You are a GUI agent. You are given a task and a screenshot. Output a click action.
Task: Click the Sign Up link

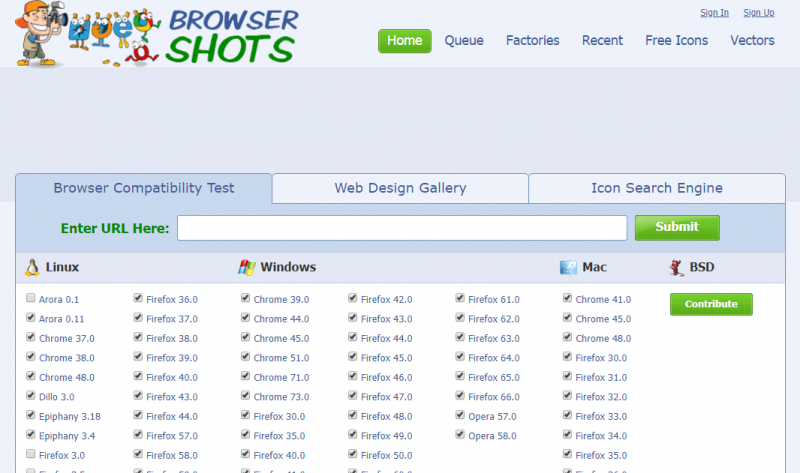pyautogui.click(x=759, y=13)
